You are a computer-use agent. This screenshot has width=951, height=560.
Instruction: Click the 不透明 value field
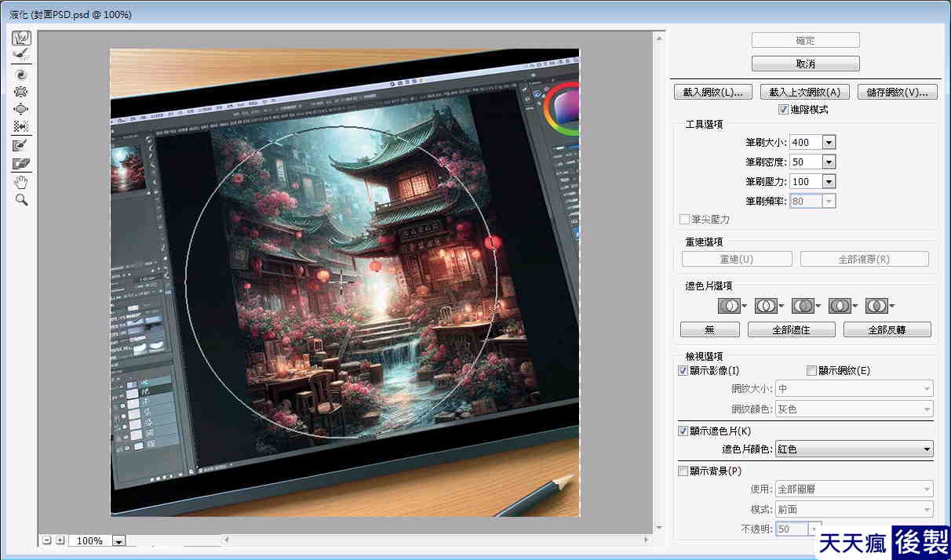792,529
